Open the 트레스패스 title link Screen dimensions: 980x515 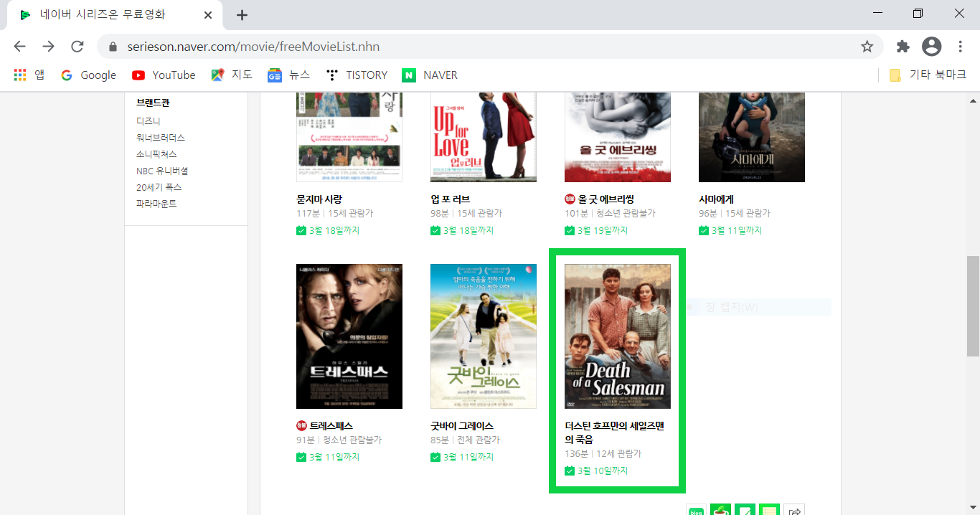point(331,426)
